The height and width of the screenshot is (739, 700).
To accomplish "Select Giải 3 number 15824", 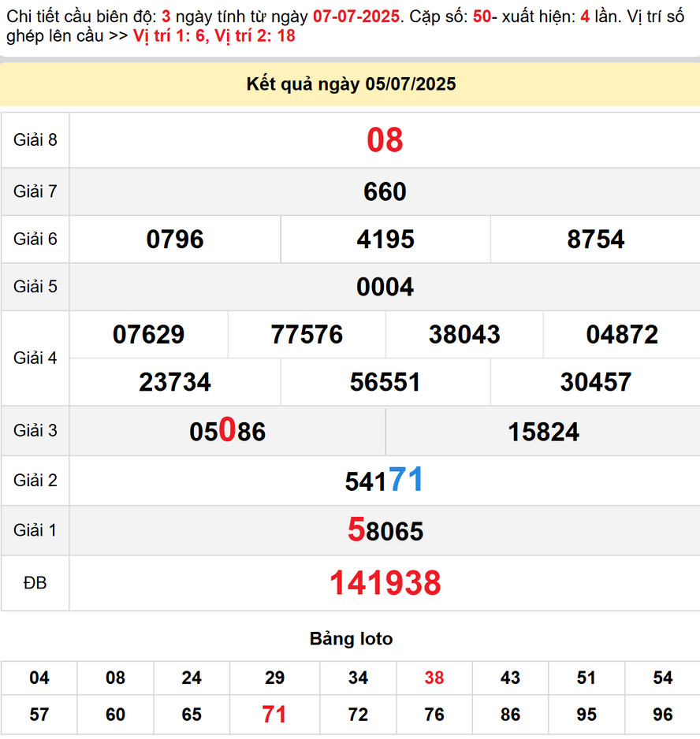I will click(543, 432).
